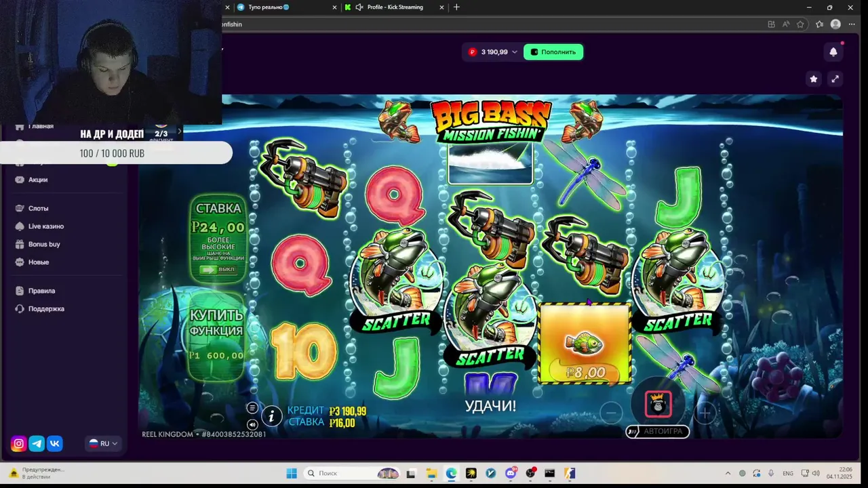Viewport: 868px width, 488px height.
Task: Open VK social link
Action: (x=55, y=444)
